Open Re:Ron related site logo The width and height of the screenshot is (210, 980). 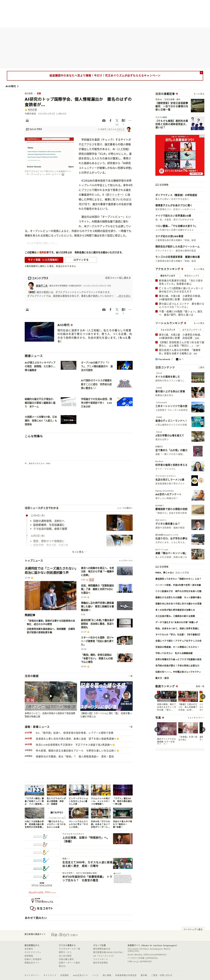tap(64, 934)
